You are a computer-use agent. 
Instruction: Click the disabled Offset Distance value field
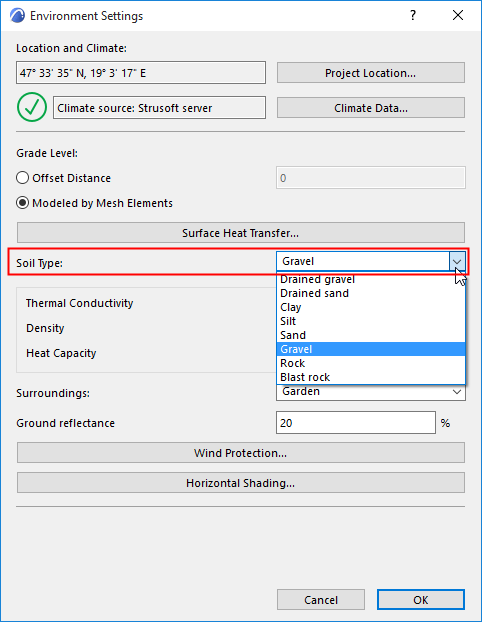pyautogui.click(x=371, y=178)
